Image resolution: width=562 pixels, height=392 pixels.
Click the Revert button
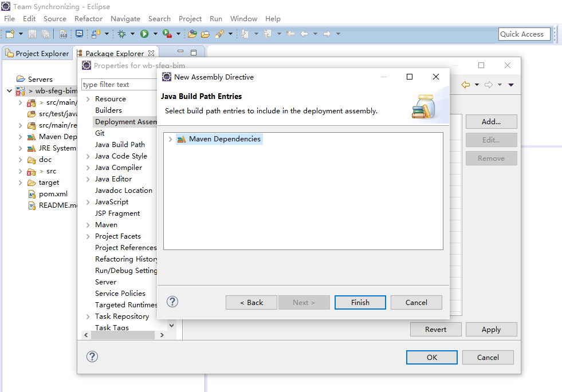click(x=436, y=330)
